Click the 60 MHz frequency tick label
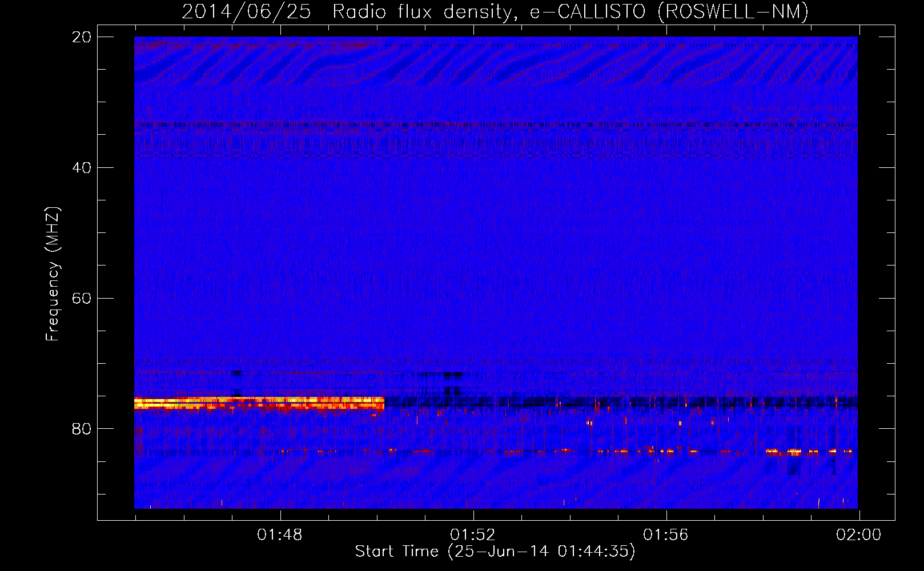Viewport: 924px width, 571px height. point(81,299)
